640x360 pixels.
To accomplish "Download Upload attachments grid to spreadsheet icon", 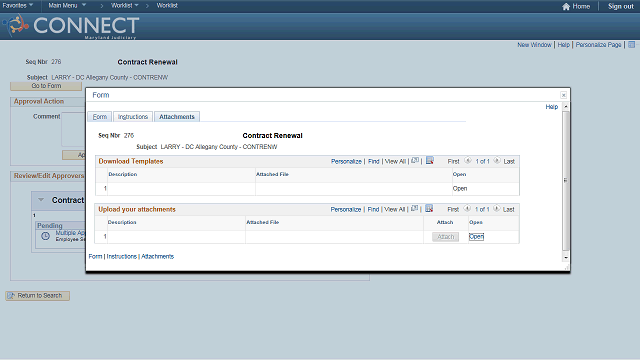I will 429,209.
